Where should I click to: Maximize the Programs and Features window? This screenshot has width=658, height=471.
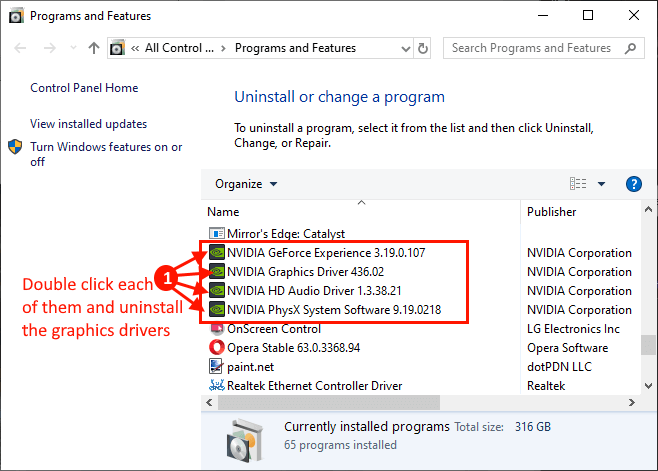tap(588, 16)
